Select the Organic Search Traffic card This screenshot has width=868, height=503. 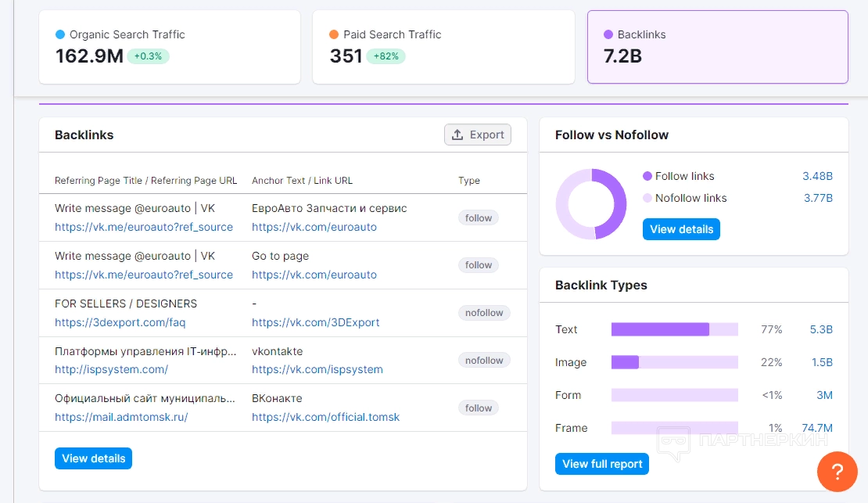point(170,47)
